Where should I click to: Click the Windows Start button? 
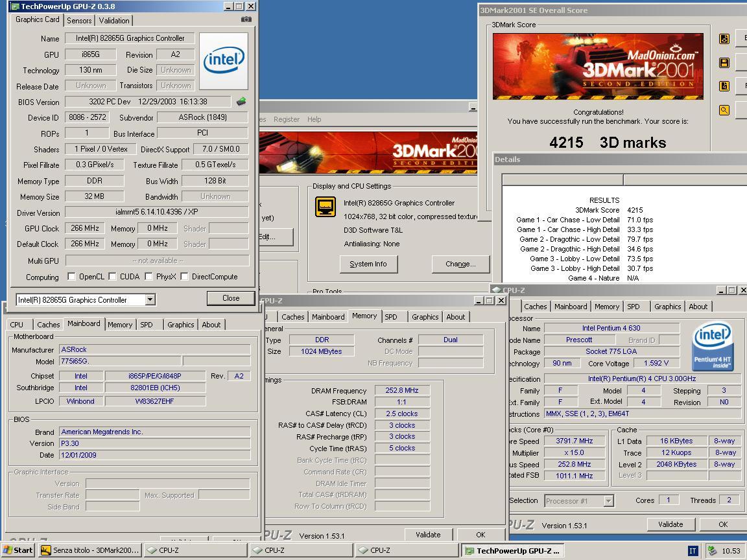coord(18,550)
